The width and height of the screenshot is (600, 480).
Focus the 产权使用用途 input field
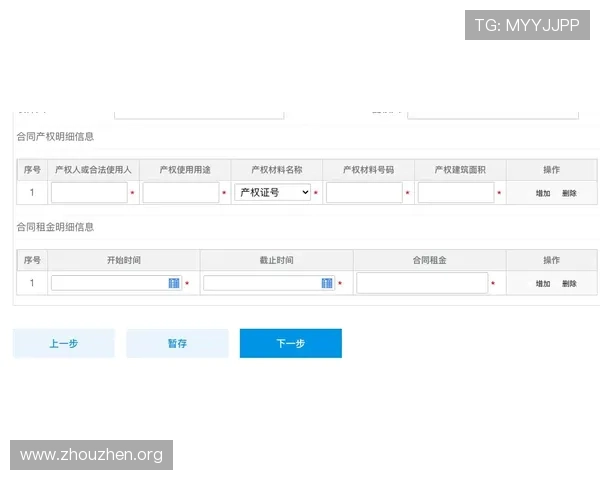(x=181, y=192)
